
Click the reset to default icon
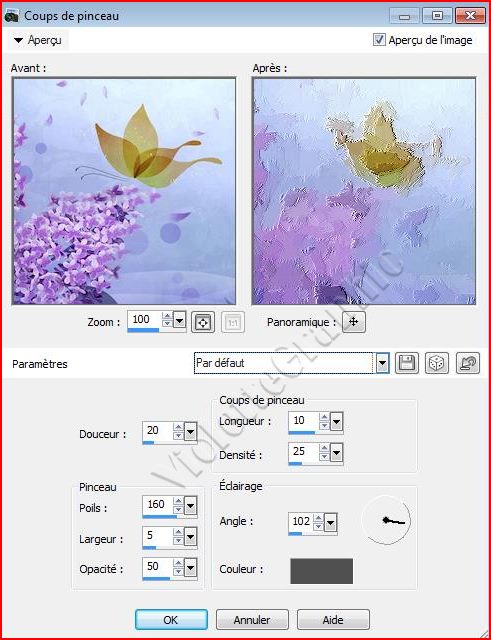click(468, 363)
